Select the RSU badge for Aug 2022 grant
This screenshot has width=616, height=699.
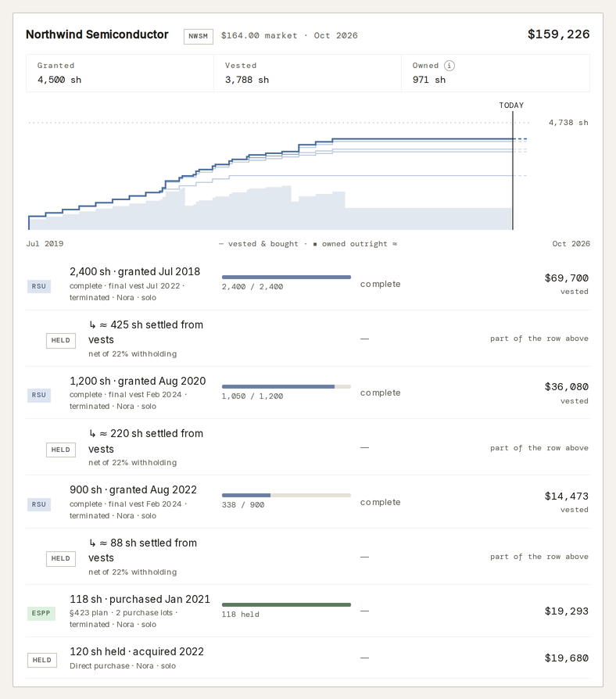(39, 504)
